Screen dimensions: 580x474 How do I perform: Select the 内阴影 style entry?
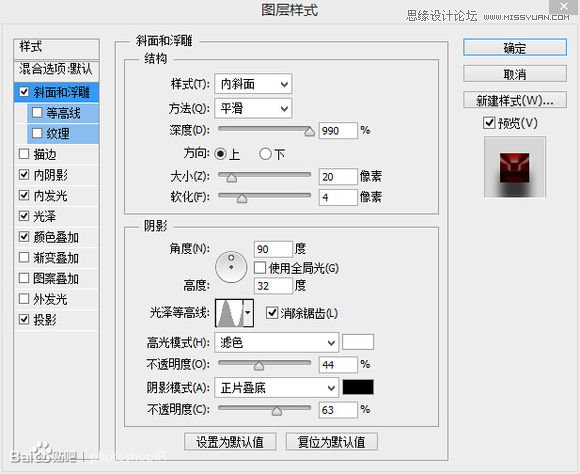57,175
